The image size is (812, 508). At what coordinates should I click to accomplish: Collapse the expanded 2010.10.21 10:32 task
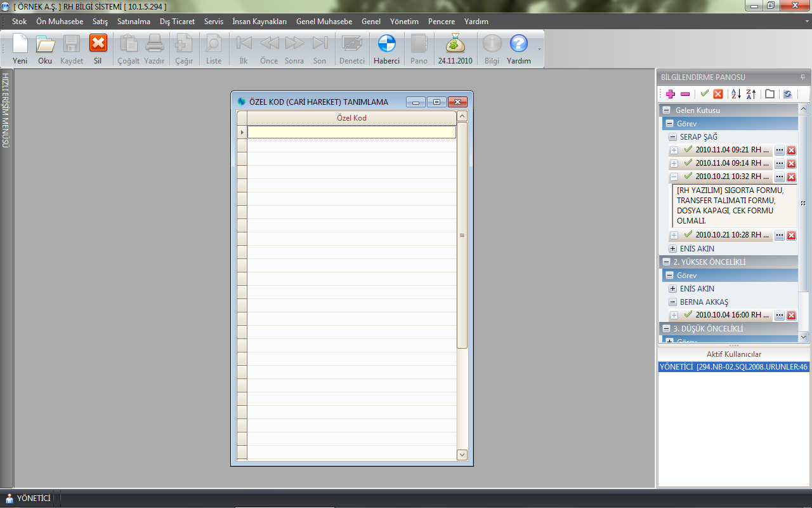(674, 177)
